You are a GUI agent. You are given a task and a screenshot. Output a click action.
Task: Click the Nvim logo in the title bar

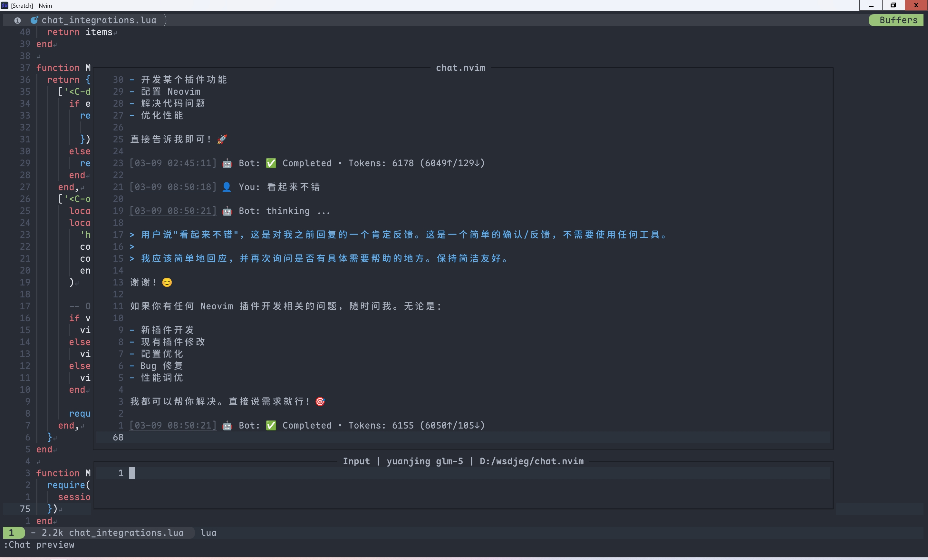click(x=5, y=5)
